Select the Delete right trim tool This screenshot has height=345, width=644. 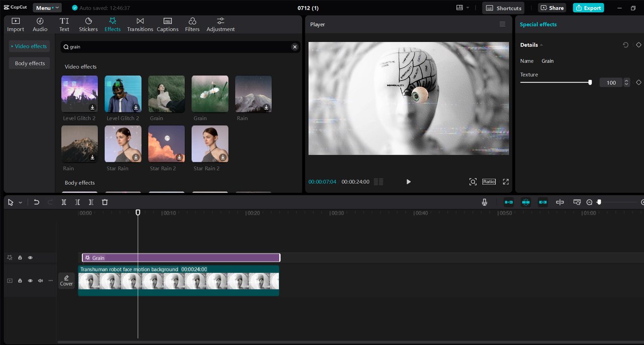(x=91, y=202)
